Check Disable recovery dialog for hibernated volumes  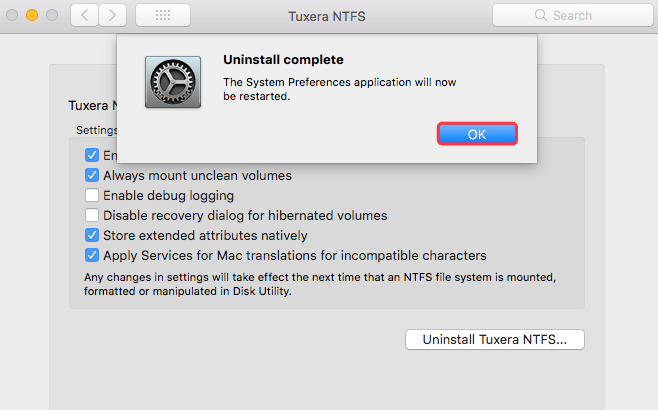pyautogui.click(x=92, y=215)
